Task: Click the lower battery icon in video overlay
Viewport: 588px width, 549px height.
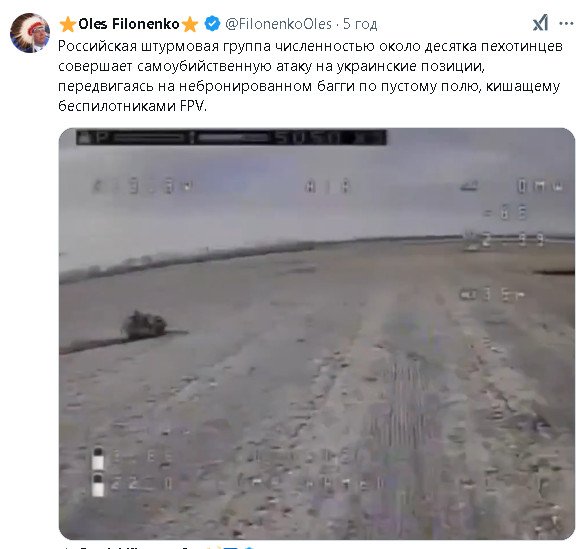Action: pyautogui.click(x=98, y=484)
